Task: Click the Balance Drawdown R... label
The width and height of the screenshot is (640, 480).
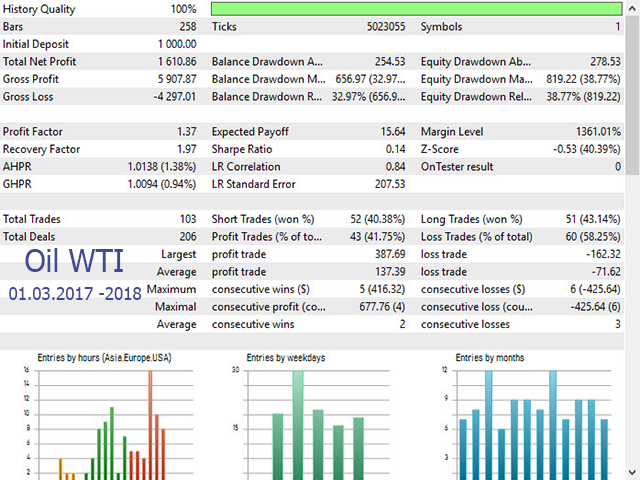Action: [x=267, y=97]
